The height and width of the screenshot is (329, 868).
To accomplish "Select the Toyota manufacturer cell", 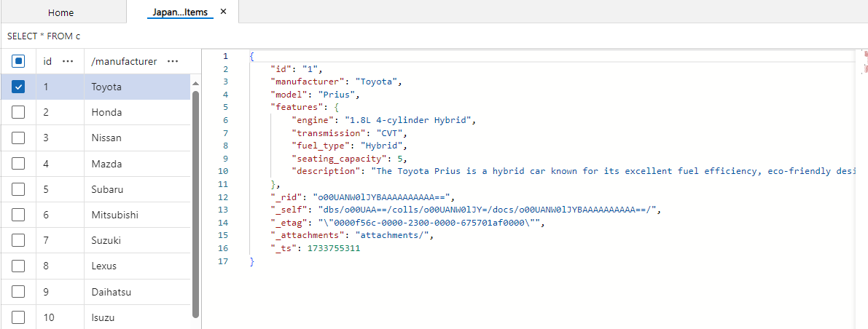I will point(137,87).
